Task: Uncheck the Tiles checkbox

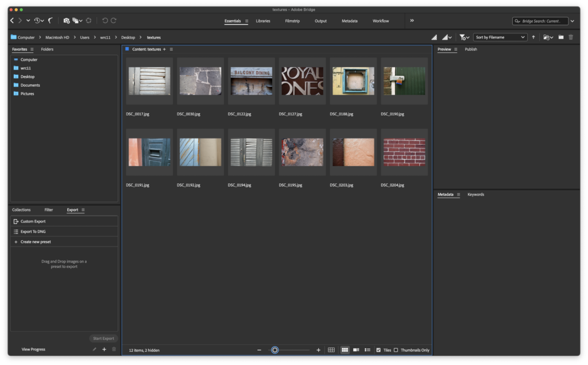Action: 378,350
